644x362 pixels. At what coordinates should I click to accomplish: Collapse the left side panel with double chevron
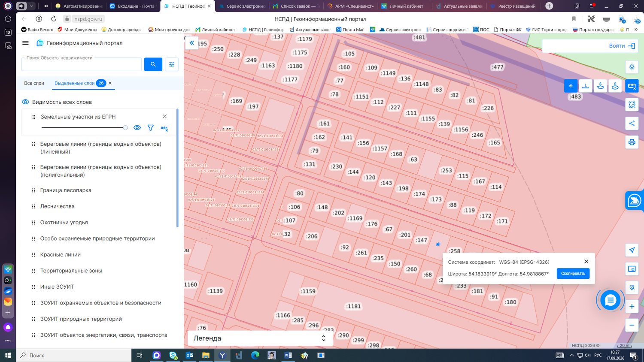click(191, 43)
